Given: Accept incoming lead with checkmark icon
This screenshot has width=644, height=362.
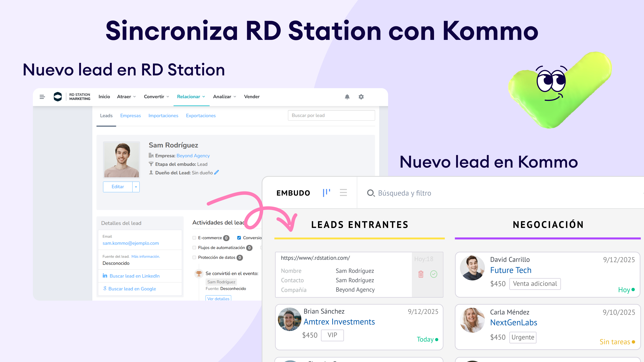Looking at the screenshot, I should (x=434, y=274).
